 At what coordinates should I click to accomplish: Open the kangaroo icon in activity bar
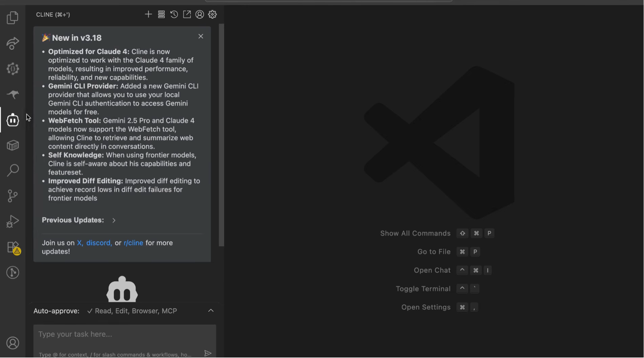(13, 94)
